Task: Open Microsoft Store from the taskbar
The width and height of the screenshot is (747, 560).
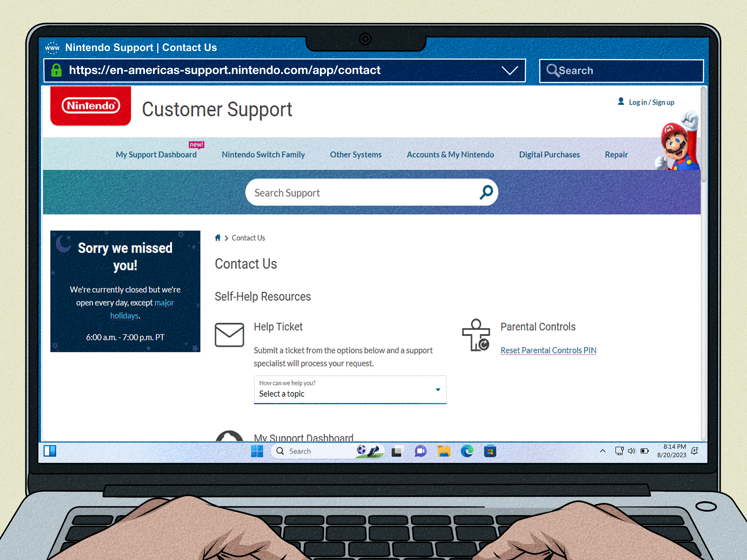Action: point(490,451)
